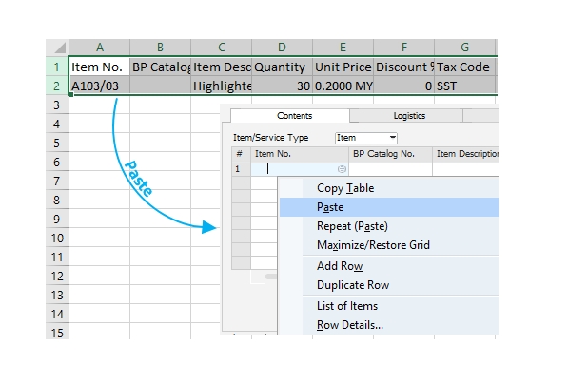Open List of Items from the context menu
Image resolution: width=588 pixels, height=383 pixels.
tap(389, 306)
